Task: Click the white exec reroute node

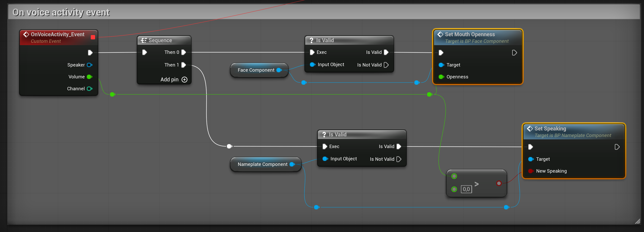Action: click(229, 146)
